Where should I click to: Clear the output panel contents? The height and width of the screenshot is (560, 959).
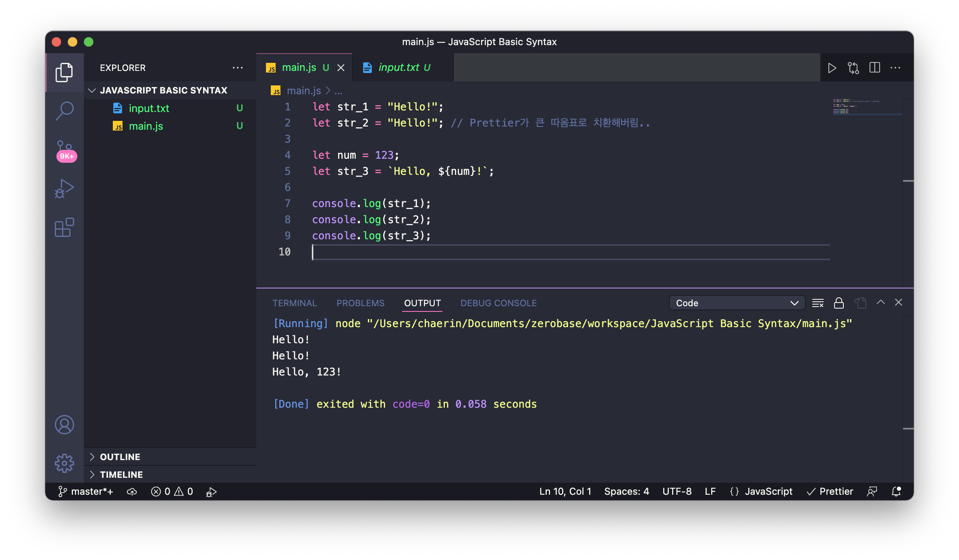click(818, 303)
